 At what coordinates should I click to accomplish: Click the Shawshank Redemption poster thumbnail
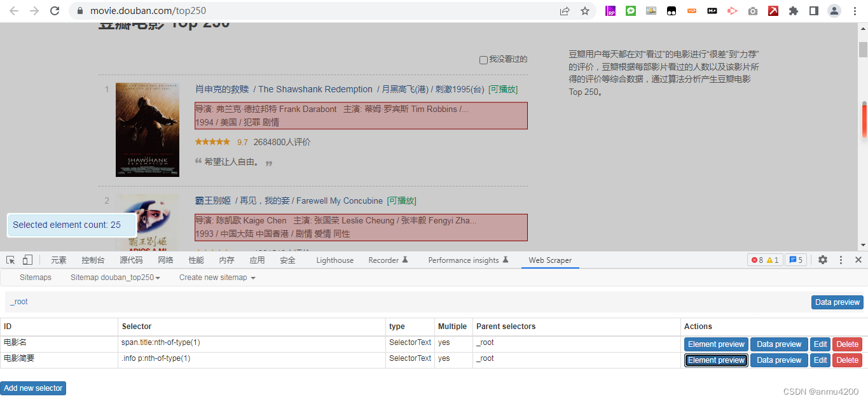148,130
